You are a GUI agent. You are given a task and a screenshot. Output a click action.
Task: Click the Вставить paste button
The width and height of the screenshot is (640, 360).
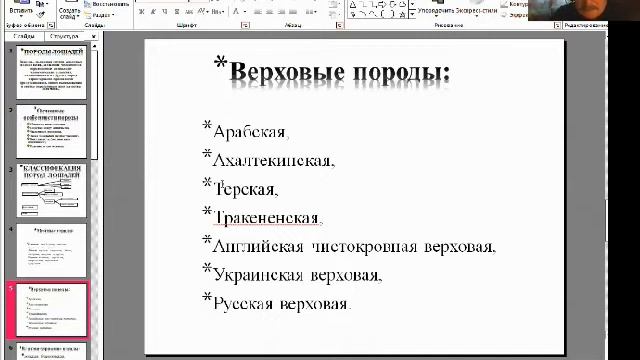click(x=21, y=8)
